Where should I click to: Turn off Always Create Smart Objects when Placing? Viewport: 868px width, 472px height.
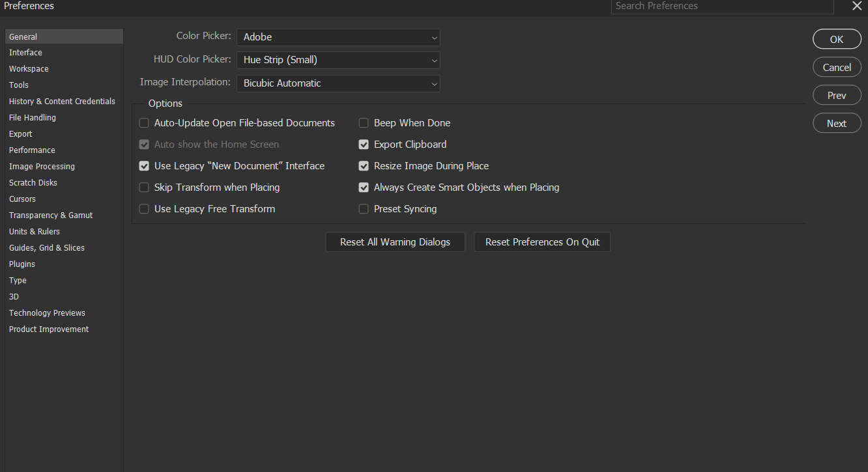(363, 187)
